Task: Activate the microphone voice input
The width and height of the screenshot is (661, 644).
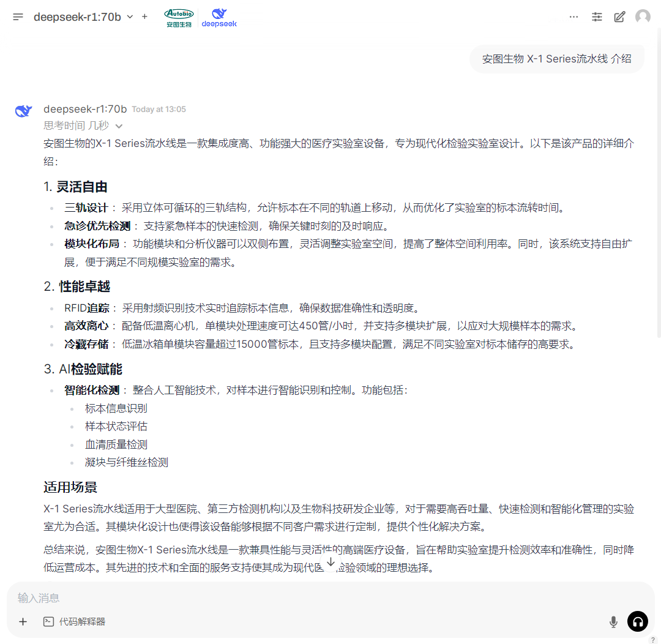Action: pos(614,621)
